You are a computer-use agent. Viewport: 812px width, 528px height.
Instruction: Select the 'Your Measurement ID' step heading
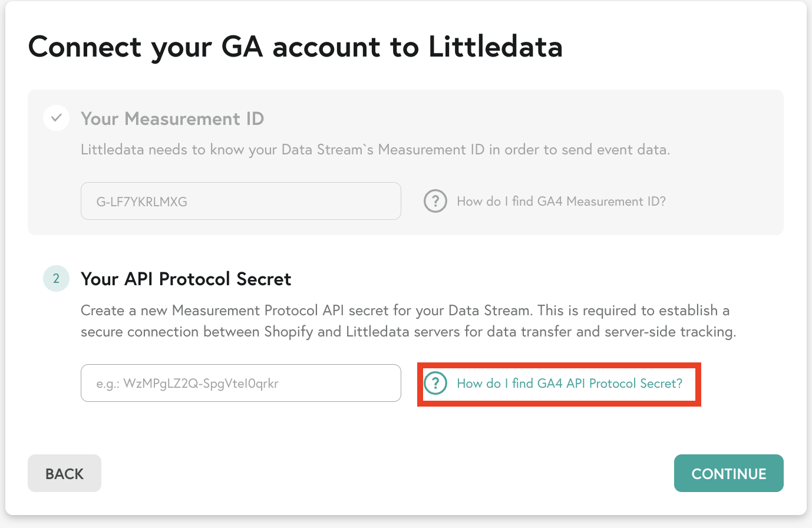172,119
